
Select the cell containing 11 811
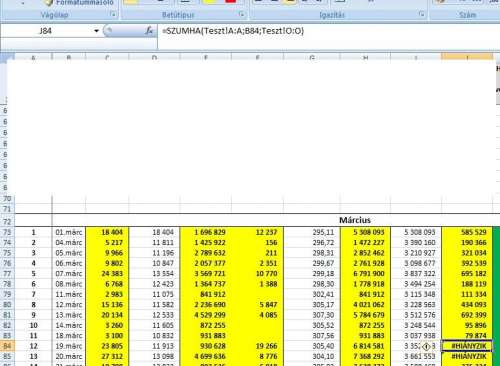(x=154, y=242)
